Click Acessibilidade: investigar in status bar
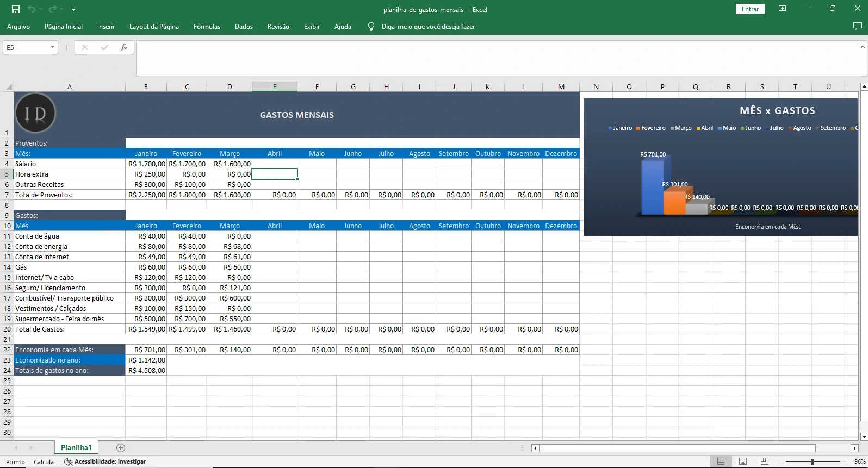Image resolution: width=868 pixels, height=468 pixels. click(x=105, y=461)
